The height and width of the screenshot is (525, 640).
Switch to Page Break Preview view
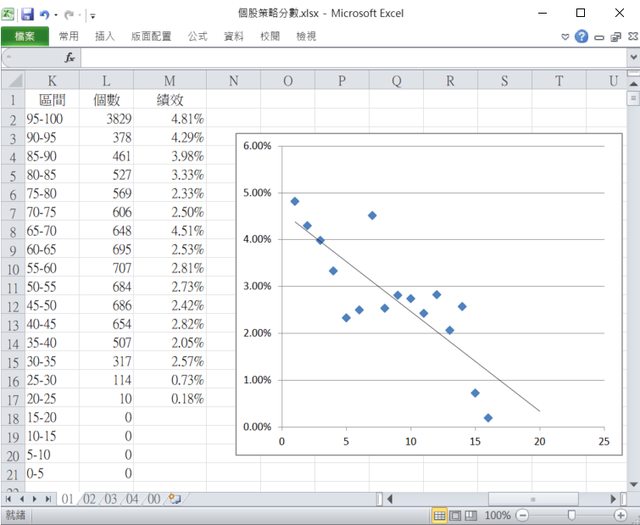click(x=471, y=515)
